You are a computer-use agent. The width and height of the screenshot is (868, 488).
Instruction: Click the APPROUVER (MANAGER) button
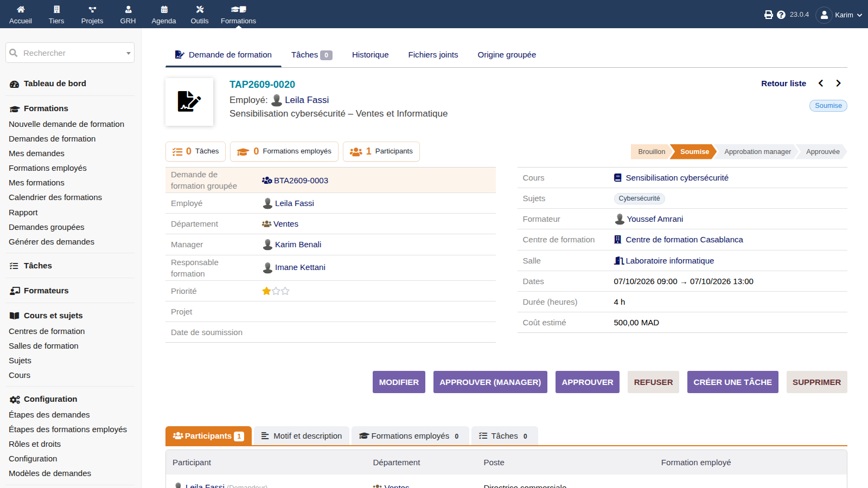point(490,382)
